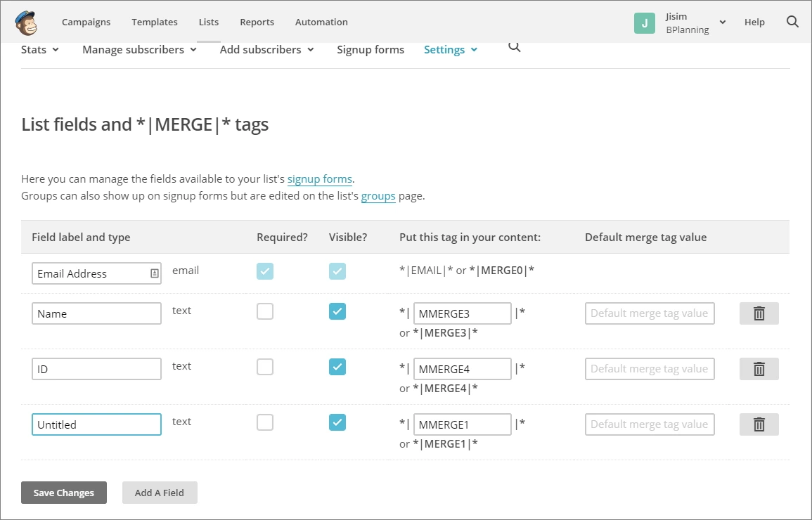Click the Mailchimp monkey logo
Screen dimensions: 812x520
[26, 22]
